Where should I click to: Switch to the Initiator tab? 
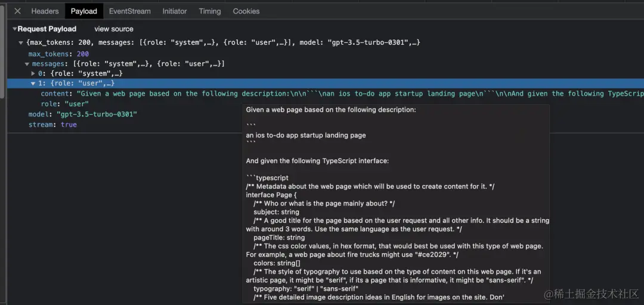pyautogui.click(x=175, y=11)
